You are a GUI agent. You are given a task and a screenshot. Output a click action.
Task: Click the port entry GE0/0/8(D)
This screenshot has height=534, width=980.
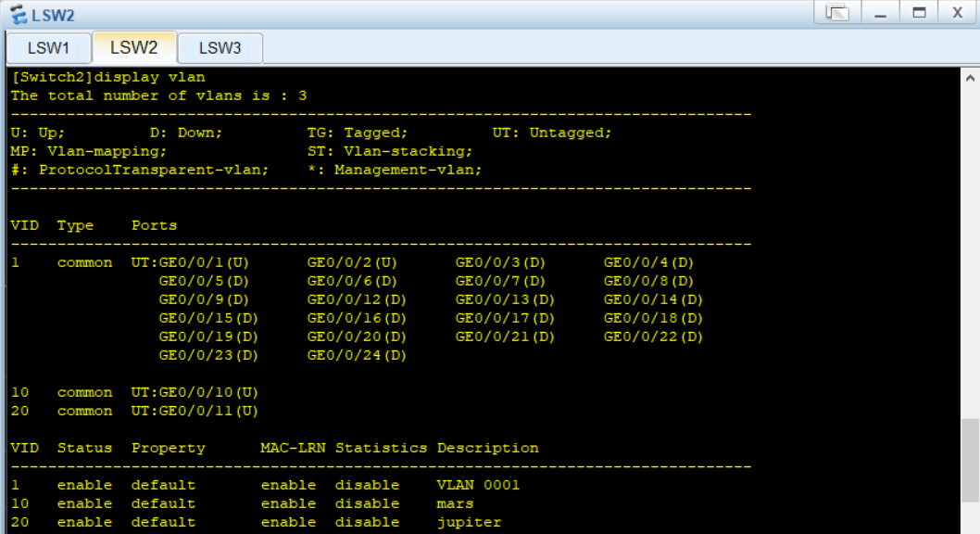pyautogui.click(x=648, y=282)
